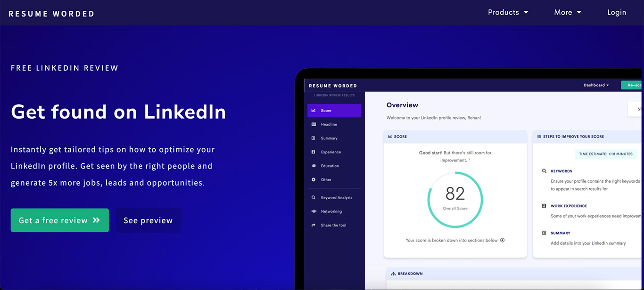This screenshot has height=290, width=644.
Task: Click the WORK EXPERIENCE icon in steps
Action: 544,206
